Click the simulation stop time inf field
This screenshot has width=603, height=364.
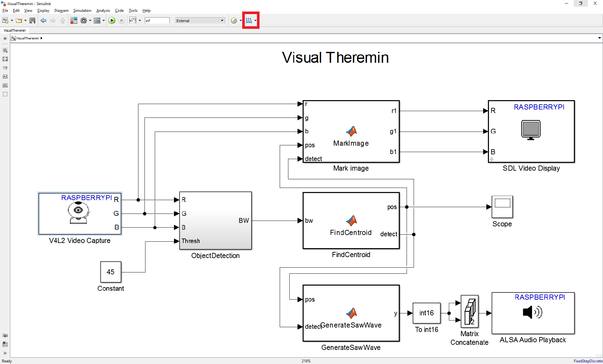coord(157,20)
